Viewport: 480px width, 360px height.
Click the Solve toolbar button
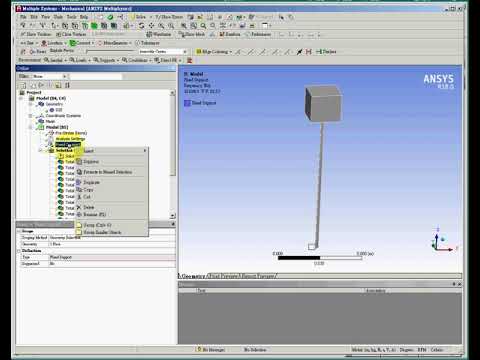click(x=139, y=17)
